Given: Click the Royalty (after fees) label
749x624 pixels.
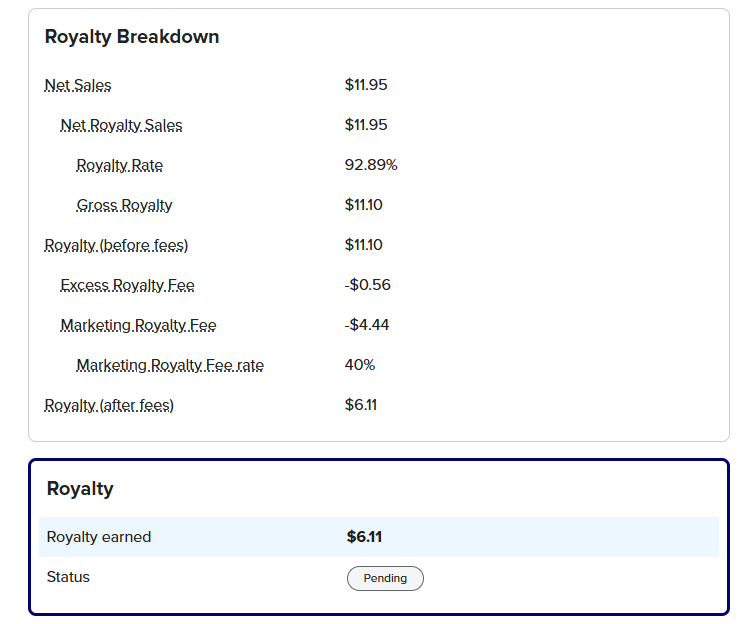Looking at the screenshot, I should point(109,405).
